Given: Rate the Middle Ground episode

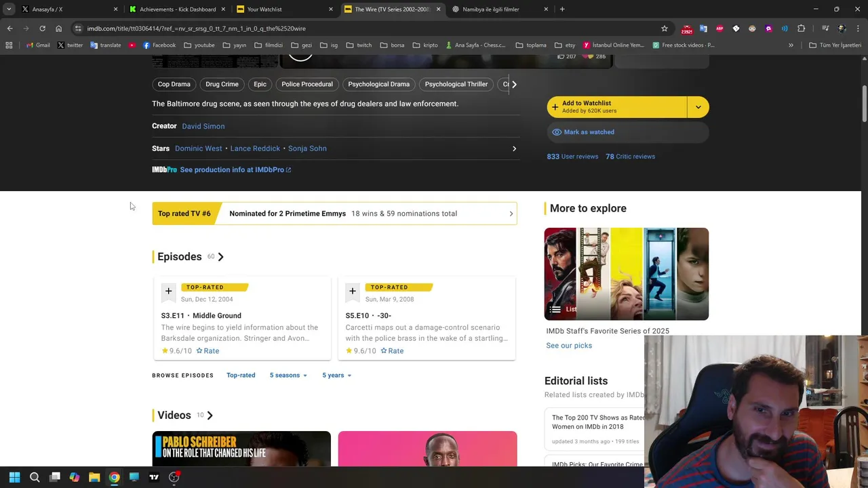Looking at the screenshot, I should (208, 351).
